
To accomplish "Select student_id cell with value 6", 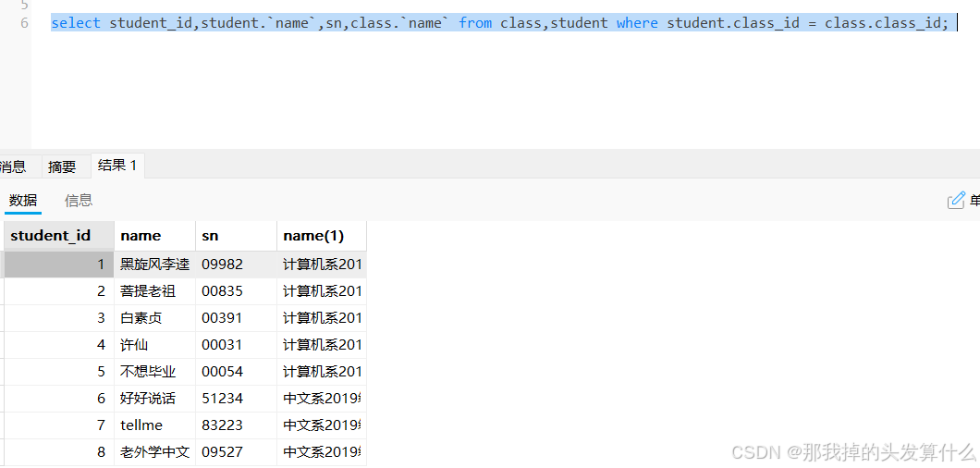I will [x=59, y=399].
